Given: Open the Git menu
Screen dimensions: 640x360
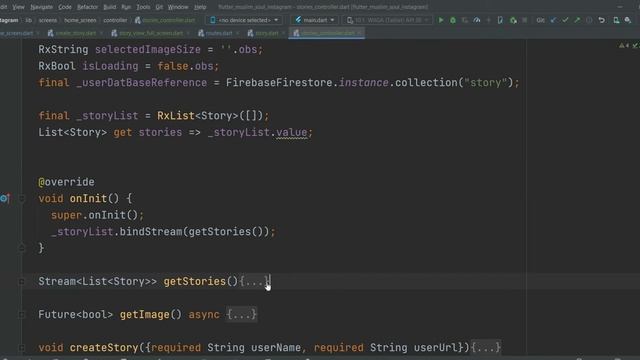Looking at the screenshot, I should tap(159, 7).
